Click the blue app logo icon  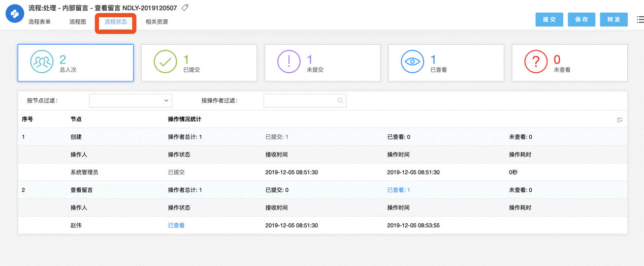coord(15,14)
